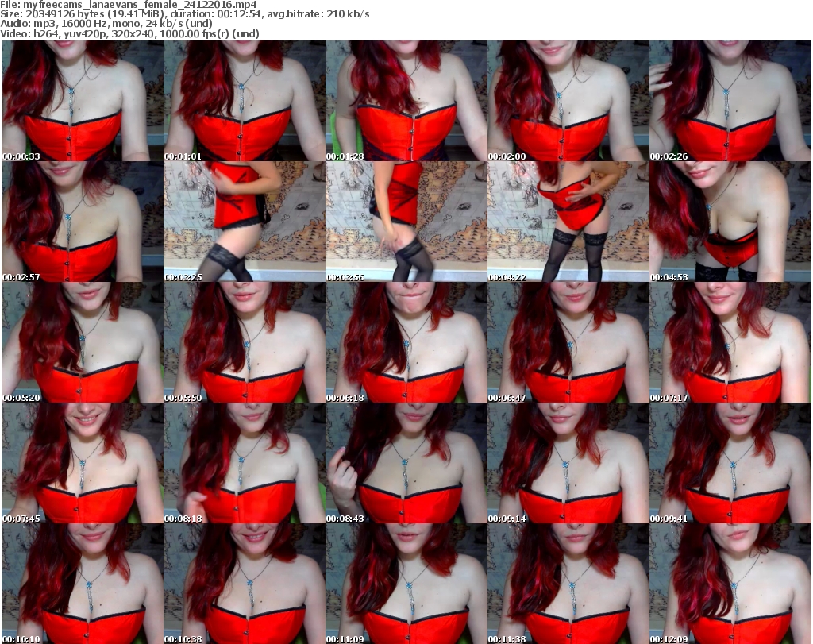The width and height of the screenshot is (813, 644).
Task: Choose the frame marked 00:05:50
Action: [x=245, y=342]
